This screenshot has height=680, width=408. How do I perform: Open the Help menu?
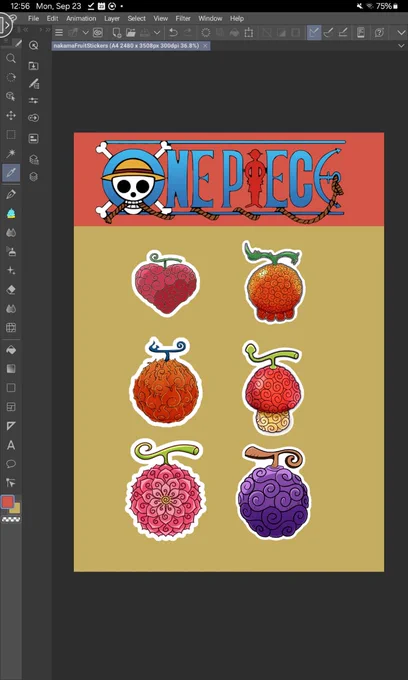[237, 19]
